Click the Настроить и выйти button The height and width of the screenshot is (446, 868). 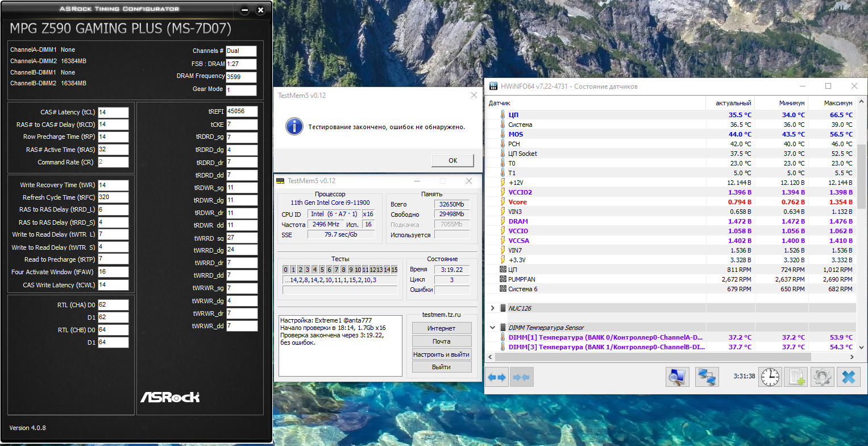[441, 354]
